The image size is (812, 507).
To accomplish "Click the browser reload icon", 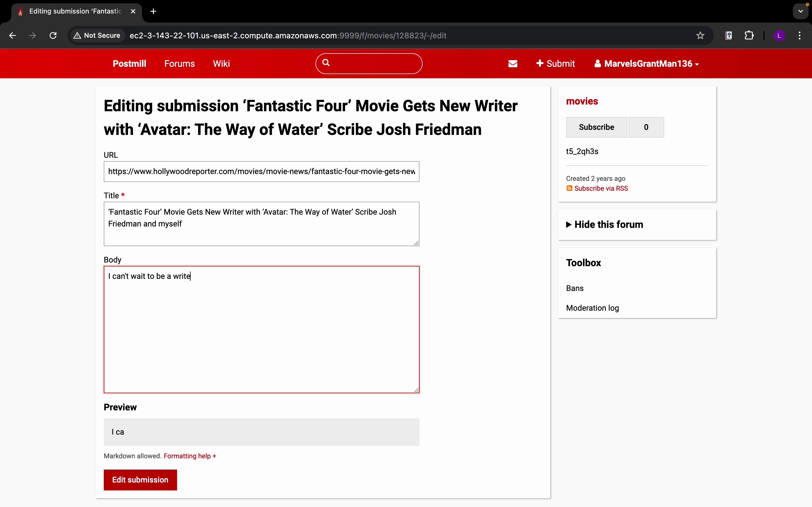I will click(53, 35).
